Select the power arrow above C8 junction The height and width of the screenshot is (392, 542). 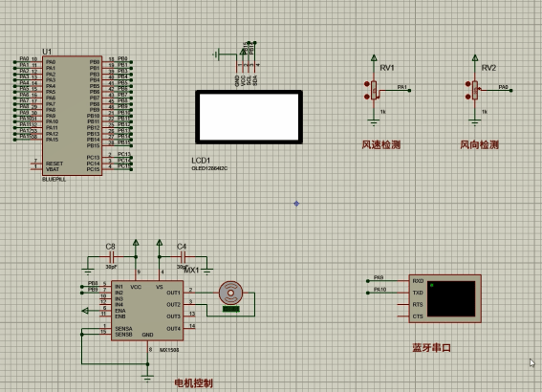click(x=136, y=243)
